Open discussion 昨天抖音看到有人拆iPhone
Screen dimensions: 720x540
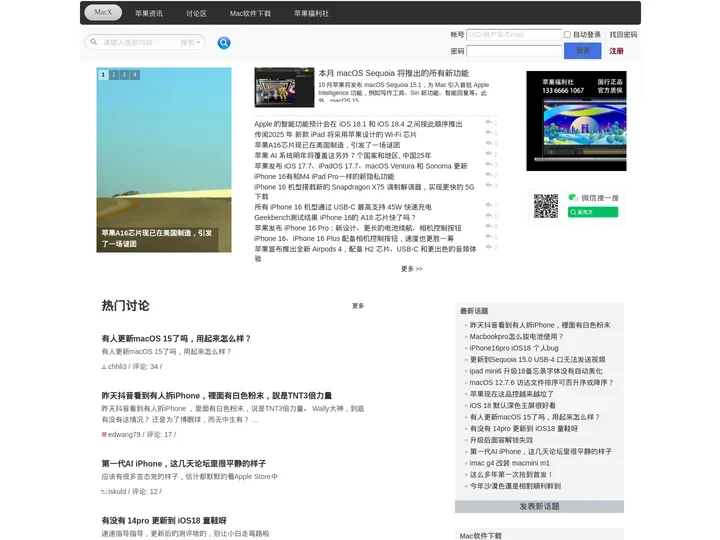[x=217, y=396]
